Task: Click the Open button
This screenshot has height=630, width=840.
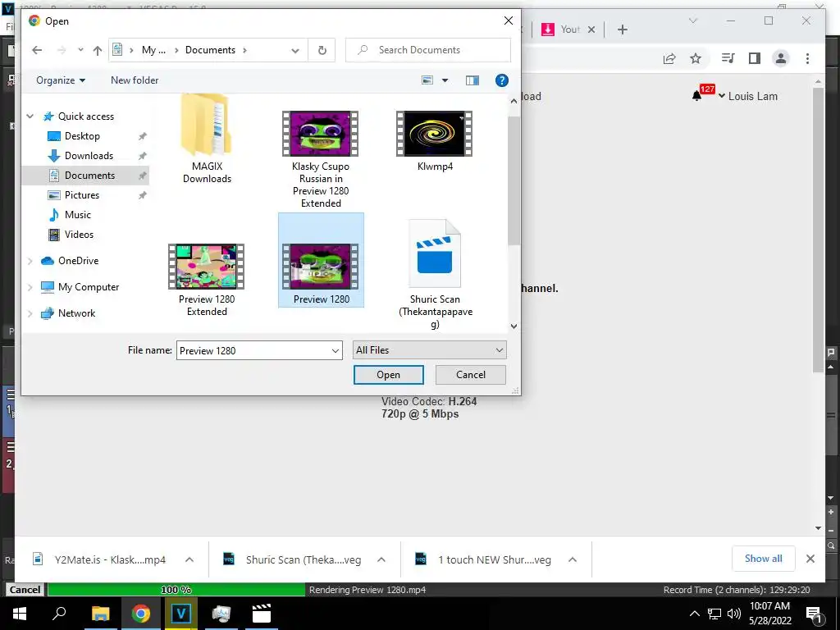Action: point(388,375)
